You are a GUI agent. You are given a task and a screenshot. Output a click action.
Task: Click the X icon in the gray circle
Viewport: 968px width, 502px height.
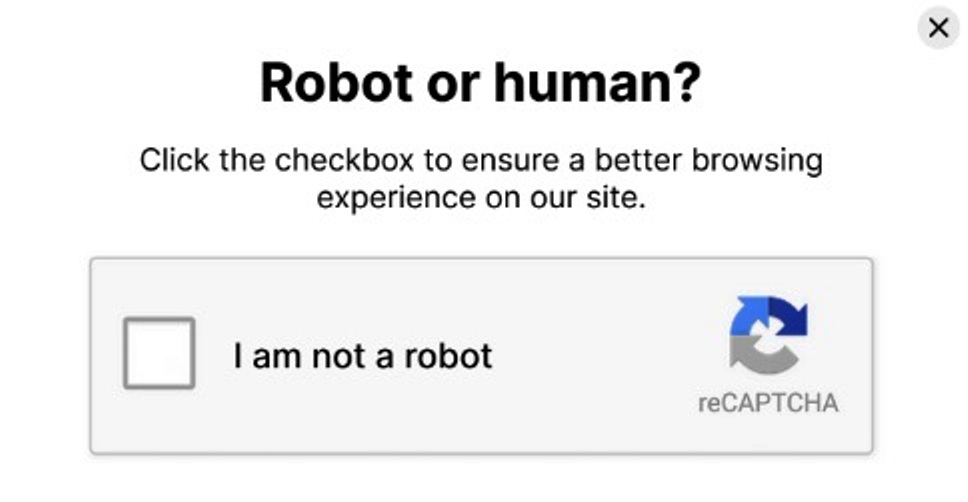click(938, 28)
